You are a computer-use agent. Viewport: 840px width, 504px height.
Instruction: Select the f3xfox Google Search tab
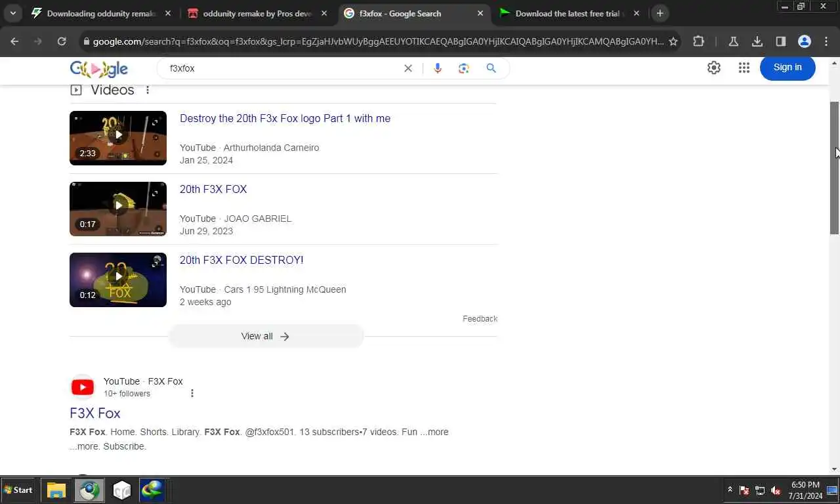click(x=413, y=13)
